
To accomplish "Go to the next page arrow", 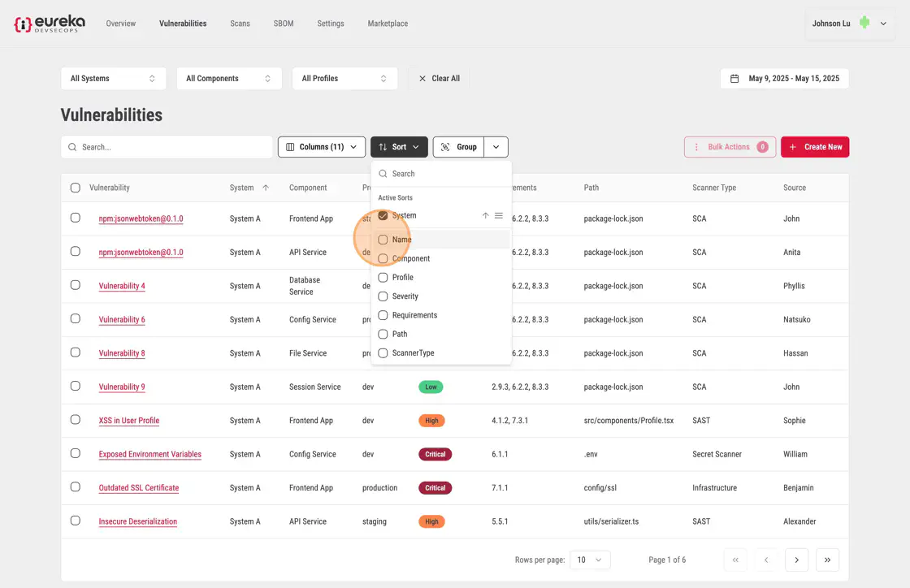I will 796,560.
